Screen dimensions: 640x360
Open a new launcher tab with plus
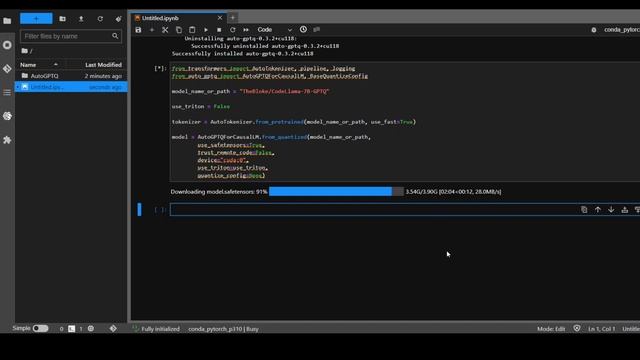[x=233, y=18]
